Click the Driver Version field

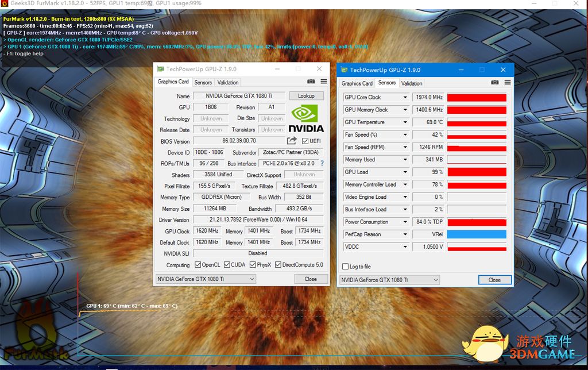tap(258, 219)
